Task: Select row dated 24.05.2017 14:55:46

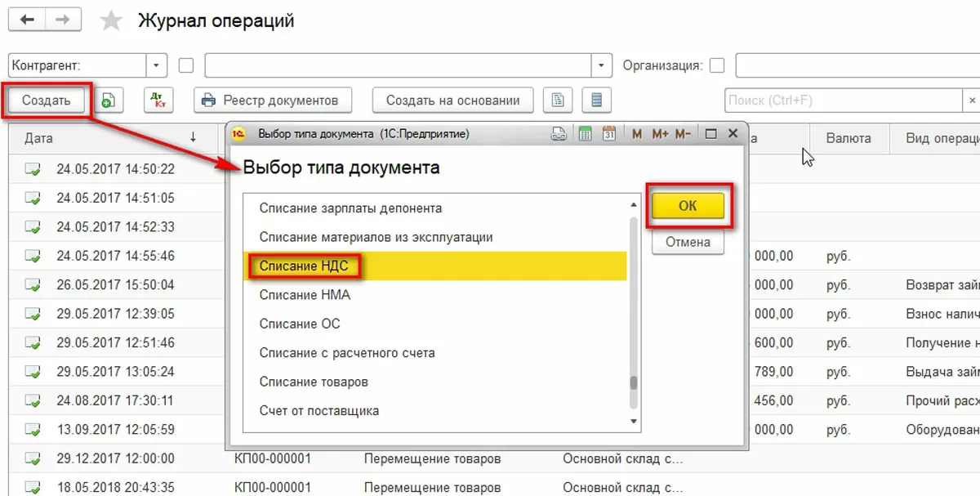Action: point(114,256)
